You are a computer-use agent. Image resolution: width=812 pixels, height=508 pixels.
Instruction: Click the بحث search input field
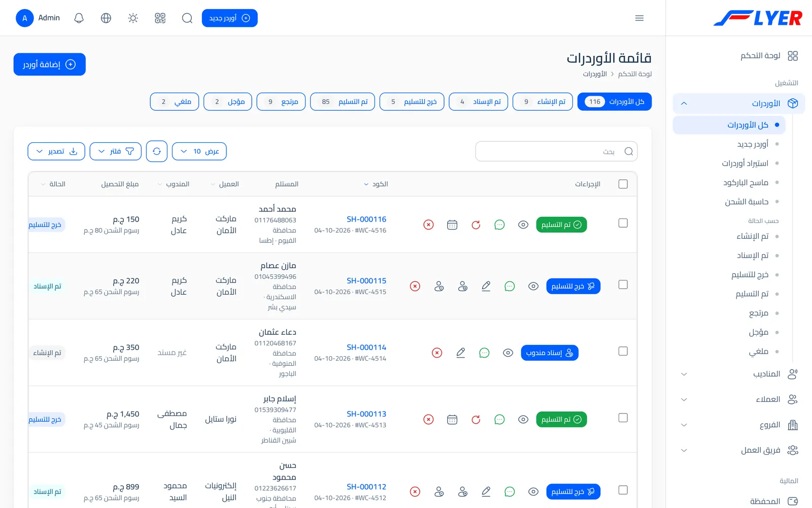tap(556, 151)
